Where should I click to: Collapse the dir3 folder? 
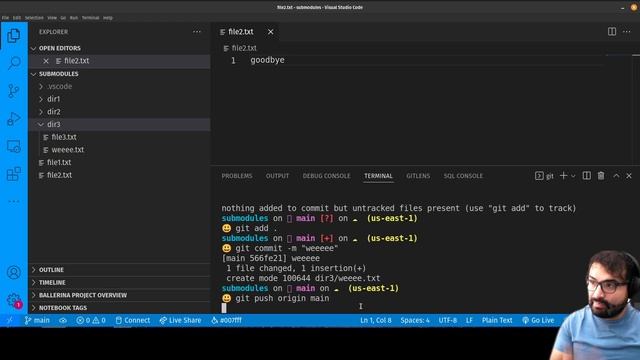[x=119, y=124]
